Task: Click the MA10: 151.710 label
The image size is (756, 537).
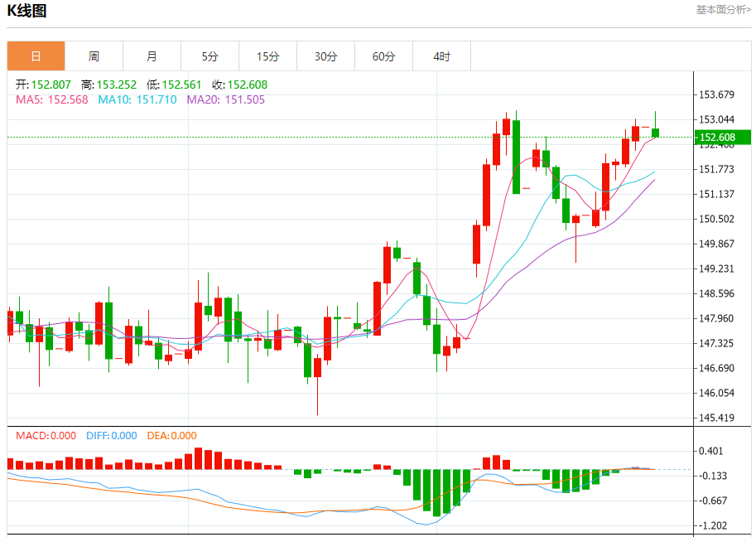Action: pos(137,100)
